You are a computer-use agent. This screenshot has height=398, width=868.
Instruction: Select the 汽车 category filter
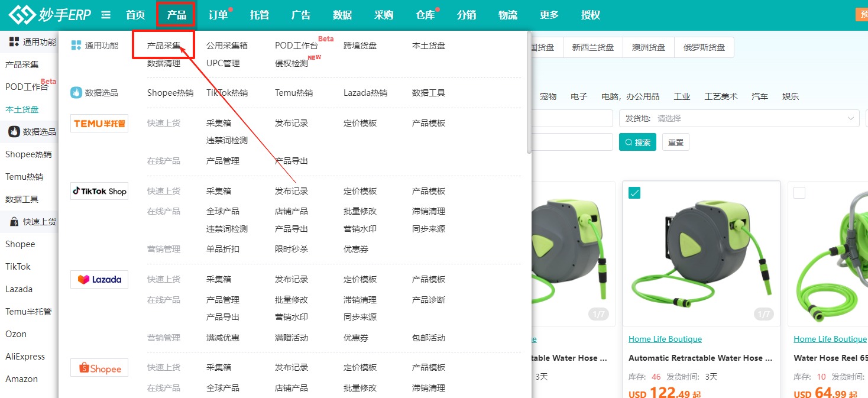760,96
